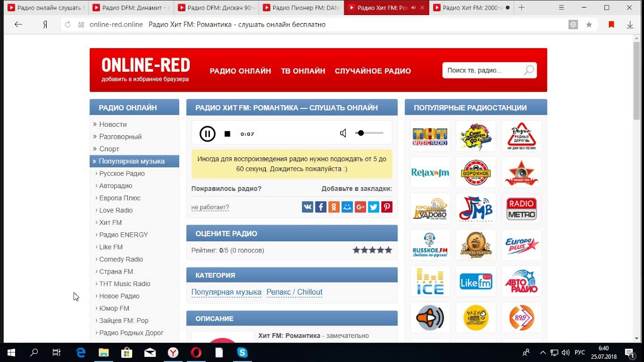The image size is (644, 362).
Task: Open Radio ICE station logo
Action: (x=430, y=282)
